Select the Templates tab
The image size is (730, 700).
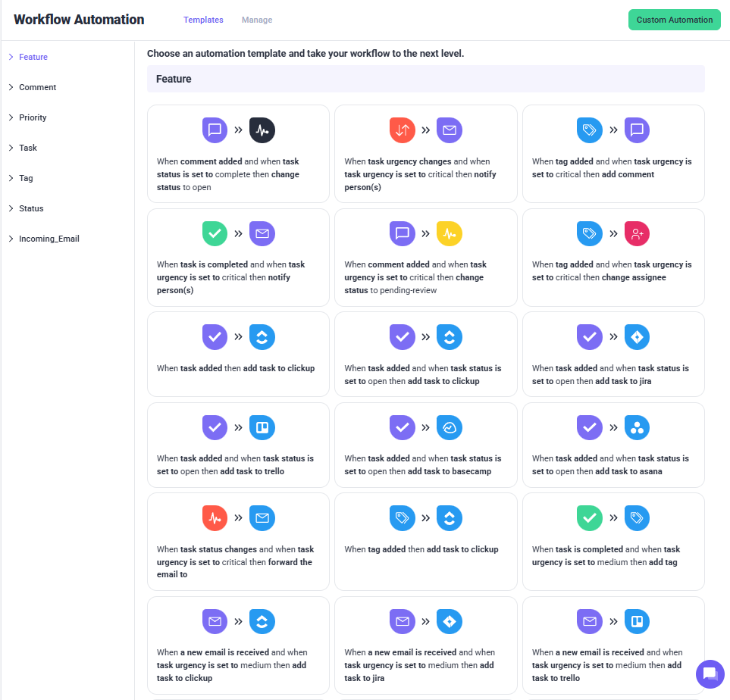point(203,20)
